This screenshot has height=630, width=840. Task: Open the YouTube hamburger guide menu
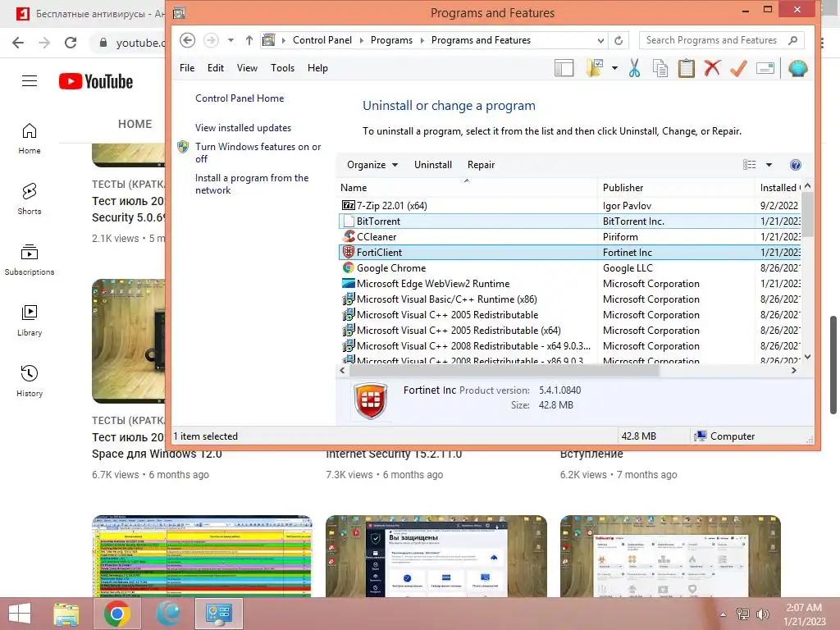click(x=30, y=81)
